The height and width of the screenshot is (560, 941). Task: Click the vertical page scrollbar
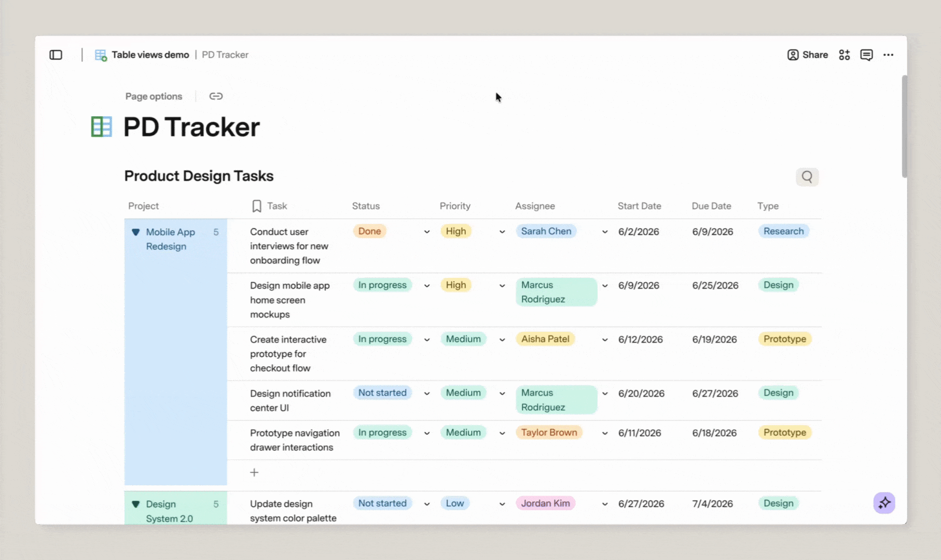pyautogui.click(x=905, y=127)
